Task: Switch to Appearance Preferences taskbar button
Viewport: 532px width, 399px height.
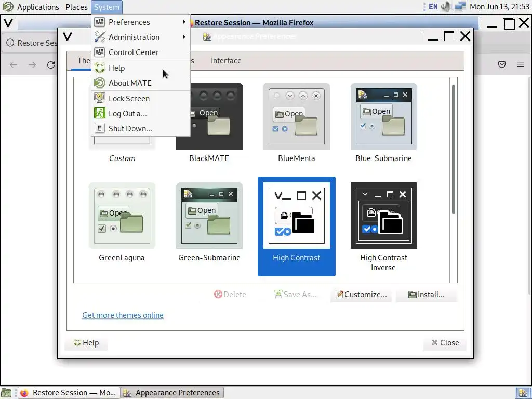Action: [172, 393]
